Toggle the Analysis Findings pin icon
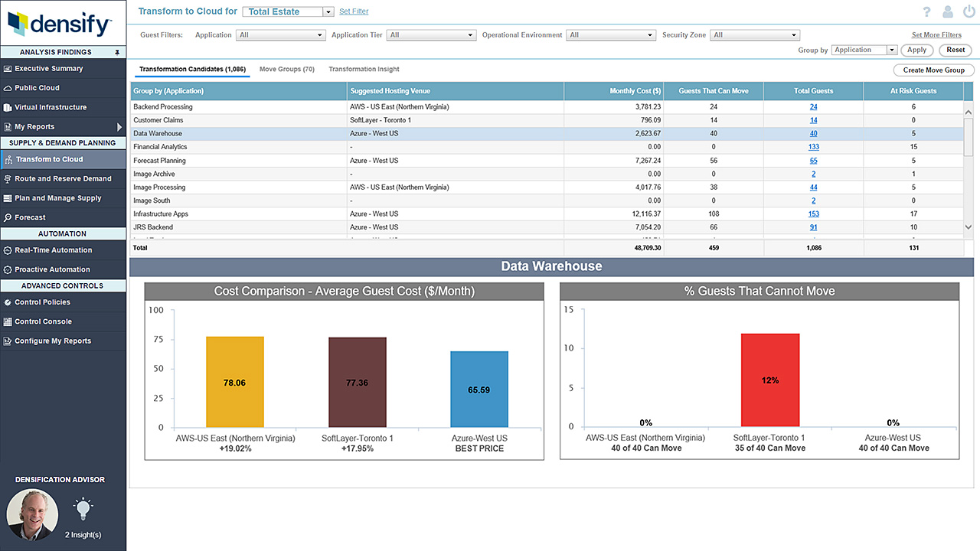This screenshot has height=551, width=980. [x=117, y=52]
